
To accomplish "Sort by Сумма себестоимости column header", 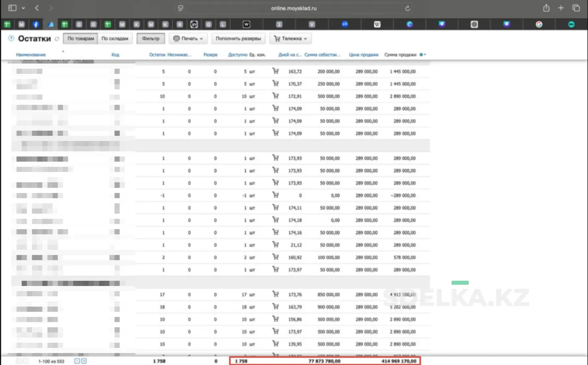I will click(x=322, y=55).
